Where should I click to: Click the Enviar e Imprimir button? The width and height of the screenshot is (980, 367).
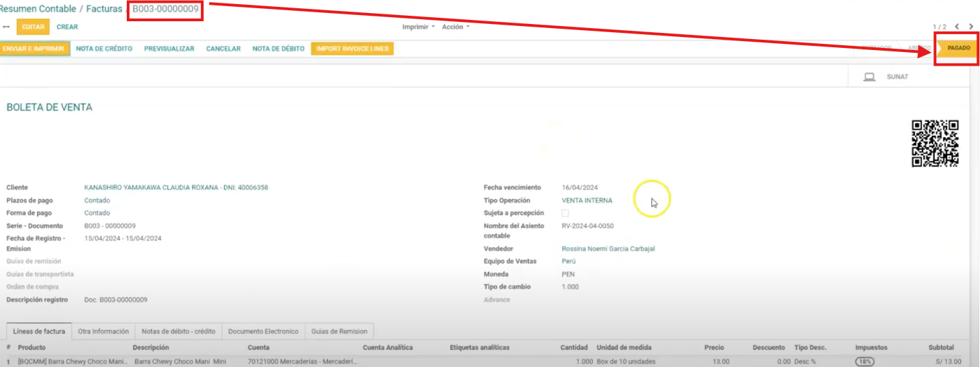click(34, 49)
